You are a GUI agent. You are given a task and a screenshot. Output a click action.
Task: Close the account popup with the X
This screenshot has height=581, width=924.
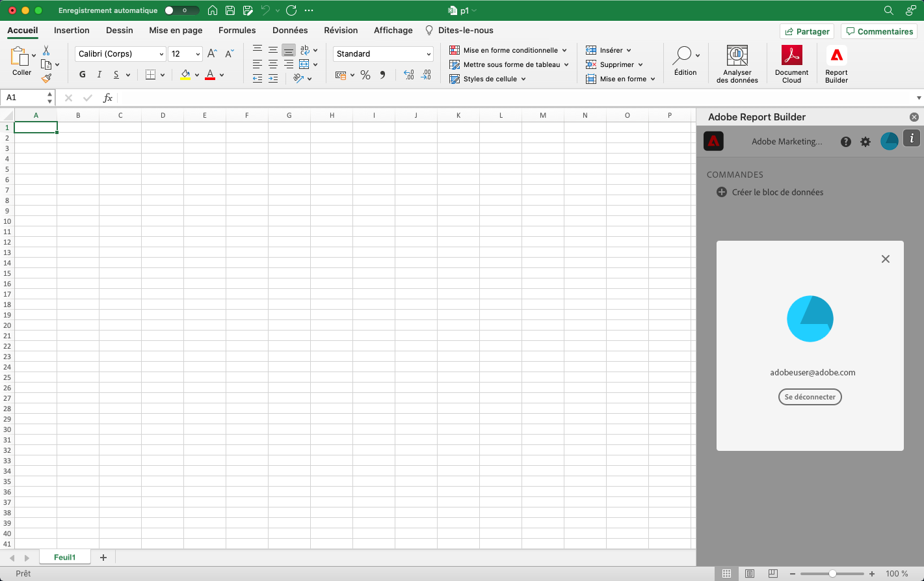tap(885, 259)
